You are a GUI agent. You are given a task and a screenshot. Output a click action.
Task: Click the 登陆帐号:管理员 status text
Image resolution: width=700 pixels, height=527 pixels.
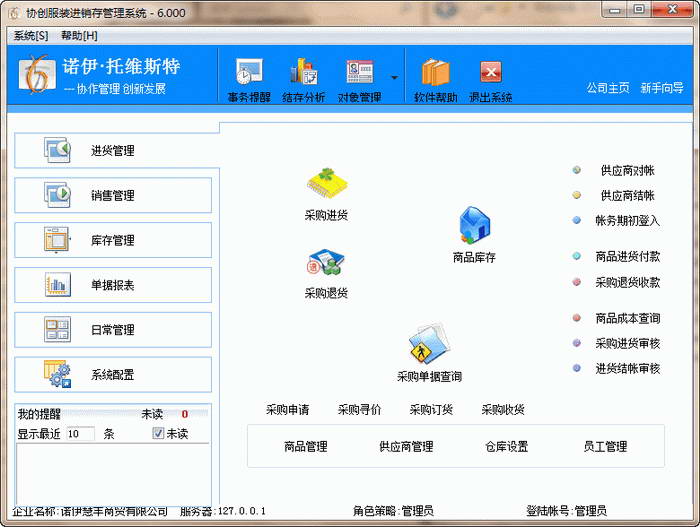tap(566, 511)
